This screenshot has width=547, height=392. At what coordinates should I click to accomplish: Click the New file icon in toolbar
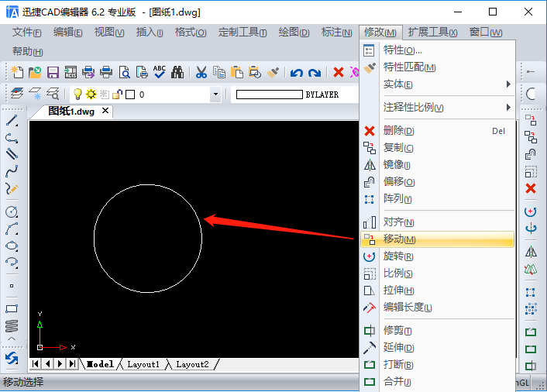tap(17, 72)
